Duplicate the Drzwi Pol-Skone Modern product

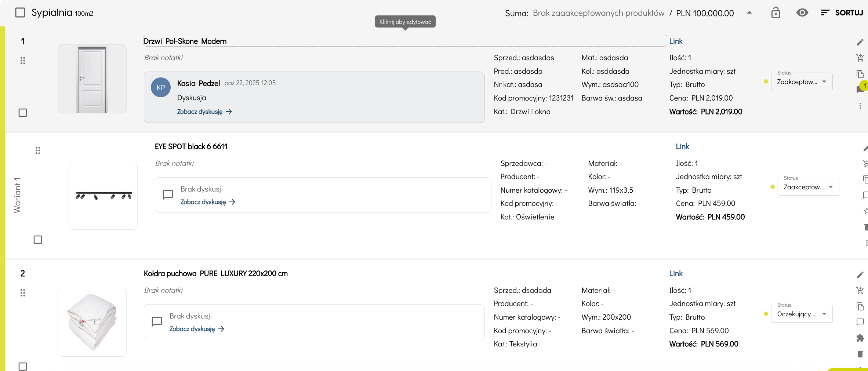[x=860, y=74]
